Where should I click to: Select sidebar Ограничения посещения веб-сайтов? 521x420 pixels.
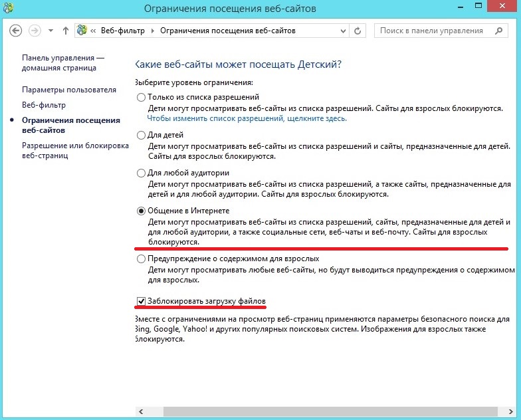pyautogui.click(x=70, y=125)
